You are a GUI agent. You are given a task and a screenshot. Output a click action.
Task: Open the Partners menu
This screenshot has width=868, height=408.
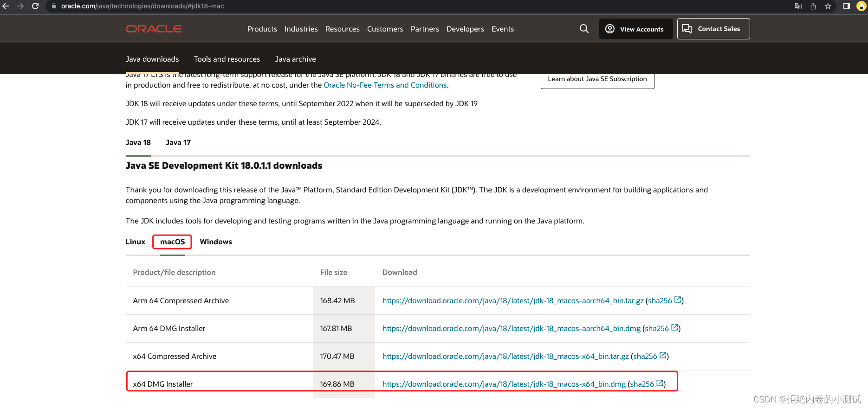coord(425,29)
